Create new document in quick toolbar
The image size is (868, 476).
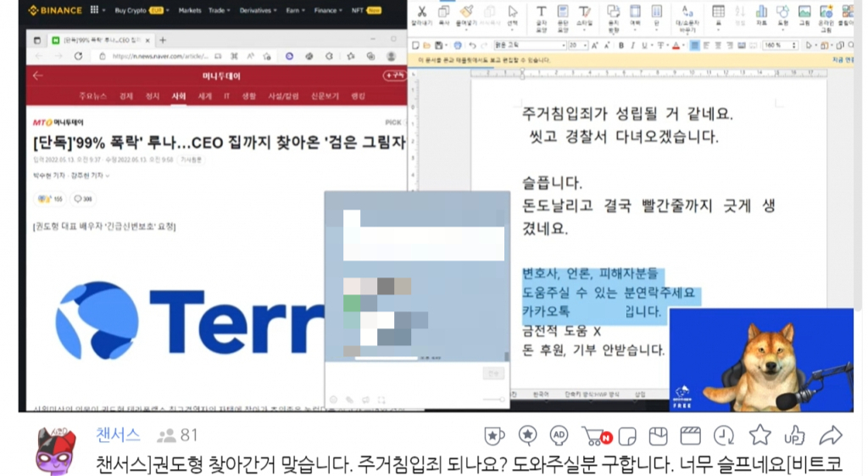coord(415,46)
